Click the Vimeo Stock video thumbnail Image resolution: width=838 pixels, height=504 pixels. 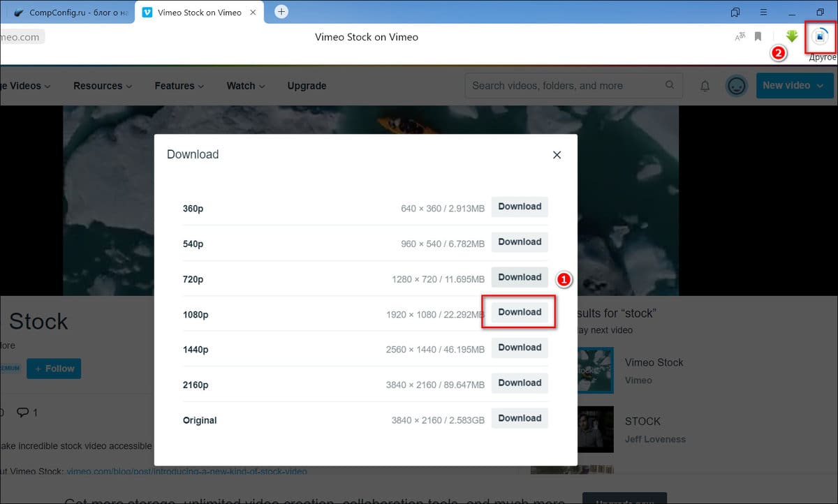click(x=594, y=371)
